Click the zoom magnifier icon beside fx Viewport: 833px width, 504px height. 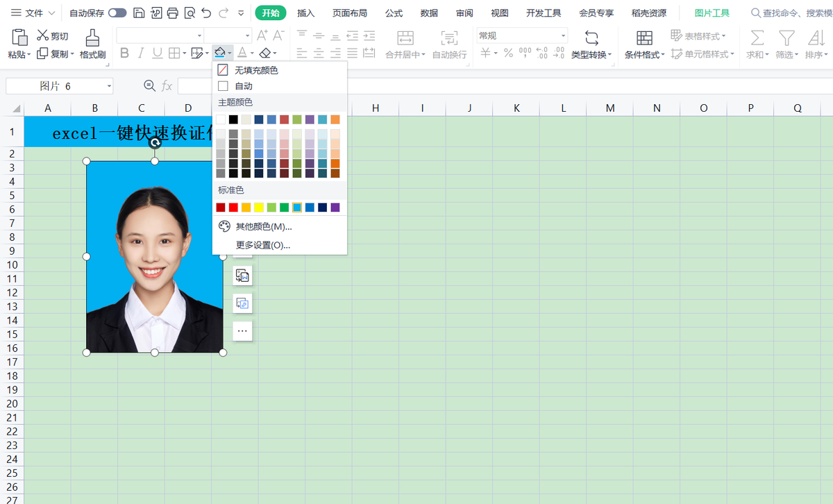pos(149,85)
